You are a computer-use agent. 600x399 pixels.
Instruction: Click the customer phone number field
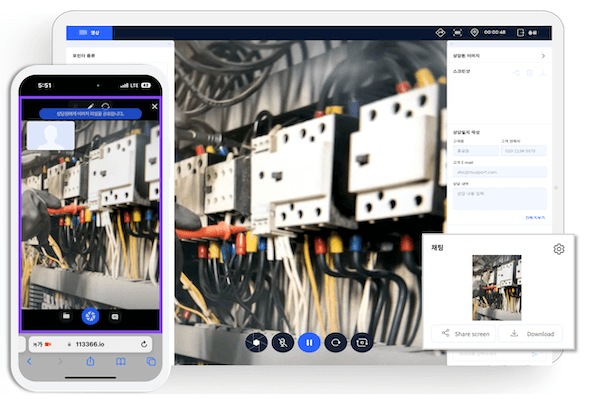coord(523,151)
